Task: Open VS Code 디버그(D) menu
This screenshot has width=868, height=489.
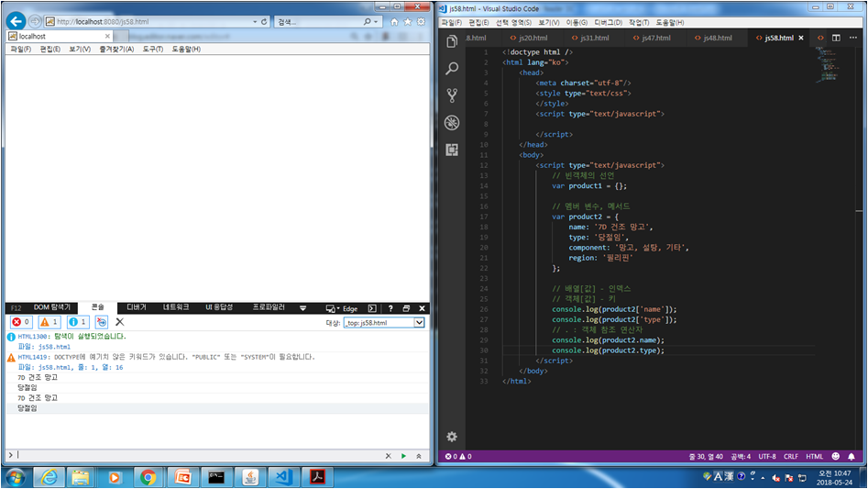Action: point(608,22)
